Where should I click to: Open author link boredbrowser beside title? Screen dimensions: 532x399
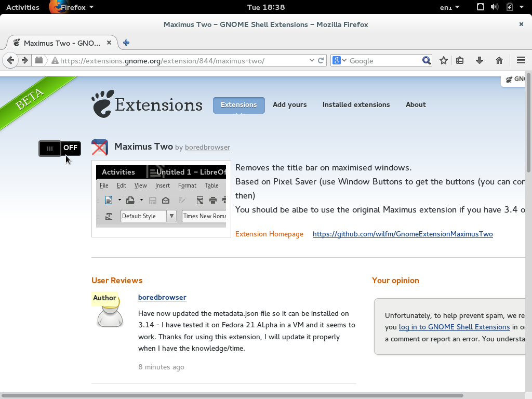click(207, 147)
